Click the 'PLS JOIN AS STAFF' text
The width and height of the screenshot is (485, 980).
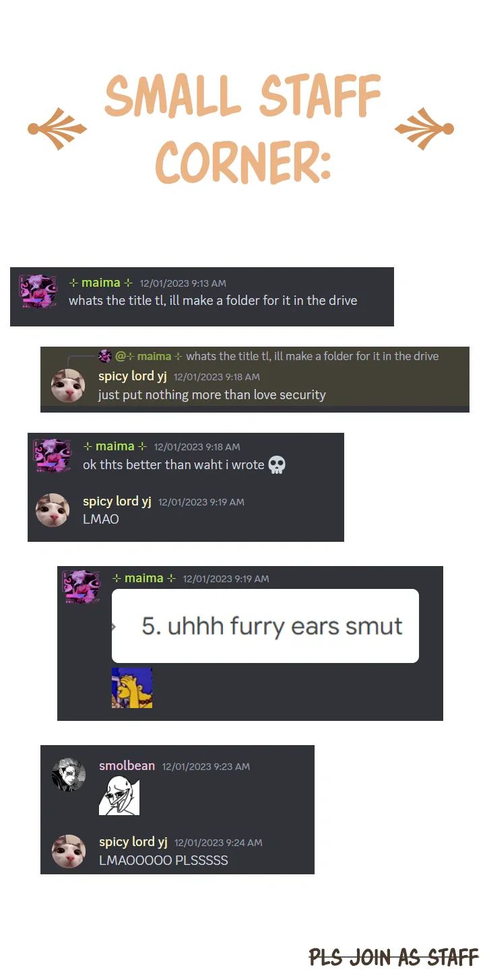click(x=394, y=956)
